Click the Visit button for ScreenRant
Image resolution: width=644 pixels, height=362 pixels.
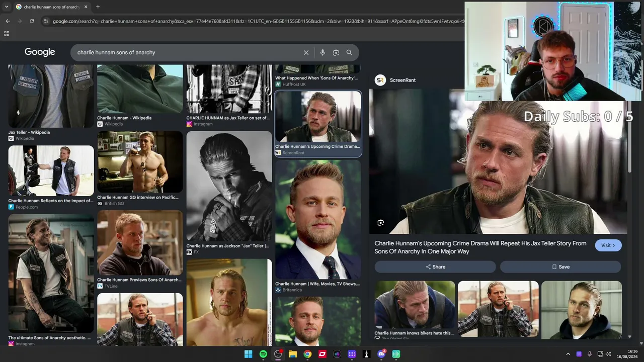[x=608, y=245]
